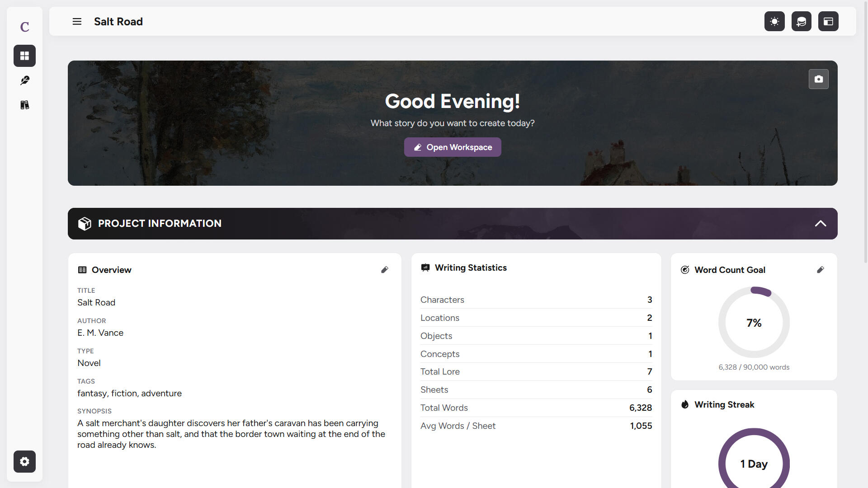Screen dimensions: 868x488
Task: Click tags fantasy, fiction, adventure
Action: click(x=129, y=394)
